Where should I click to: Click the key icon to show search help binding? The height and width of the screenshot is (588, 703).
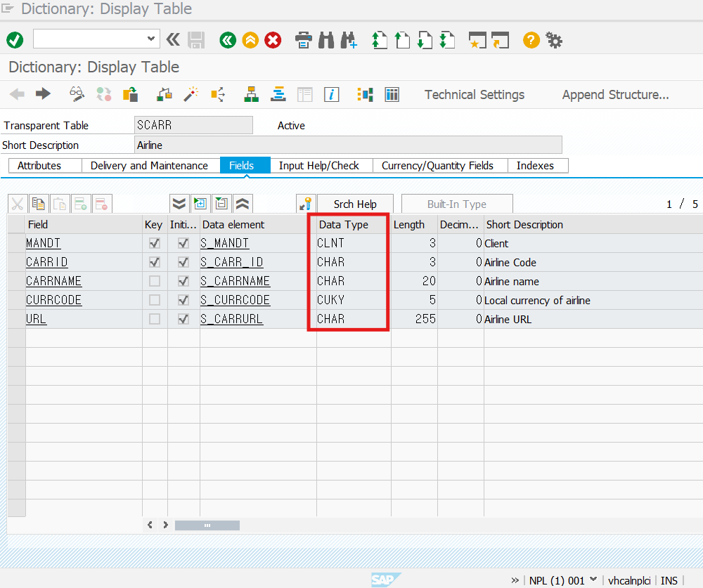305,203
